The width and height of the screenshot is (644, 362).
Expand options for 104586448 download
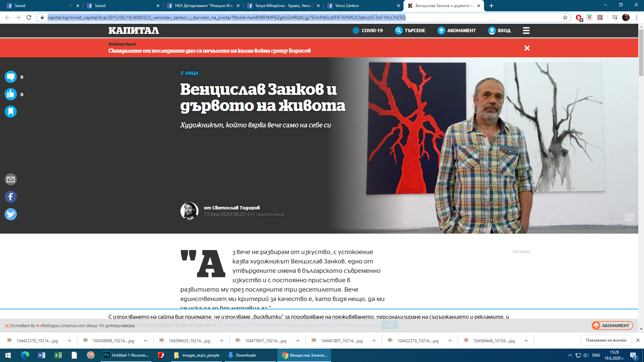point(526,341)
